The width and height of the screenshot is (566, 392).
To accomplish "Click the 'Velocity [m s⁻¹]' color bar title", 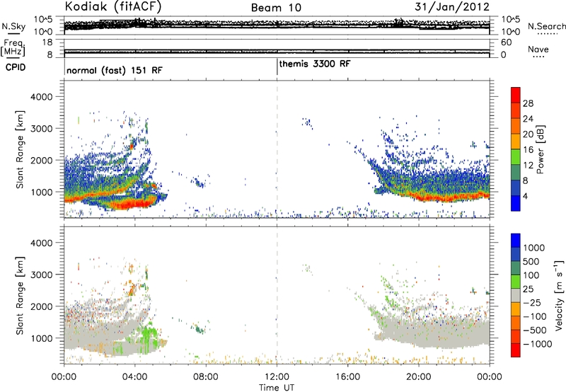I will click(560, 295).
